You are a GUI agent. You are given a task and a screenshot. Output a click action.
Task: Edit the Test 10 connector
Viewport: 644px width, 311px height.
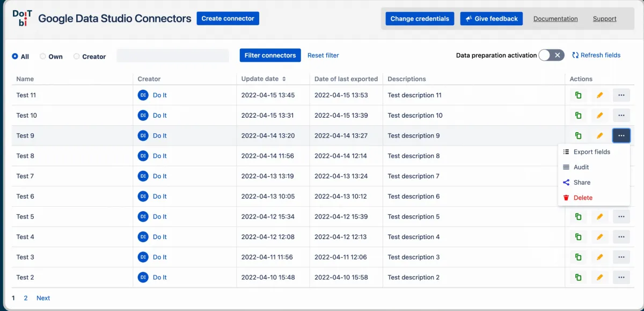click(600, 115)
